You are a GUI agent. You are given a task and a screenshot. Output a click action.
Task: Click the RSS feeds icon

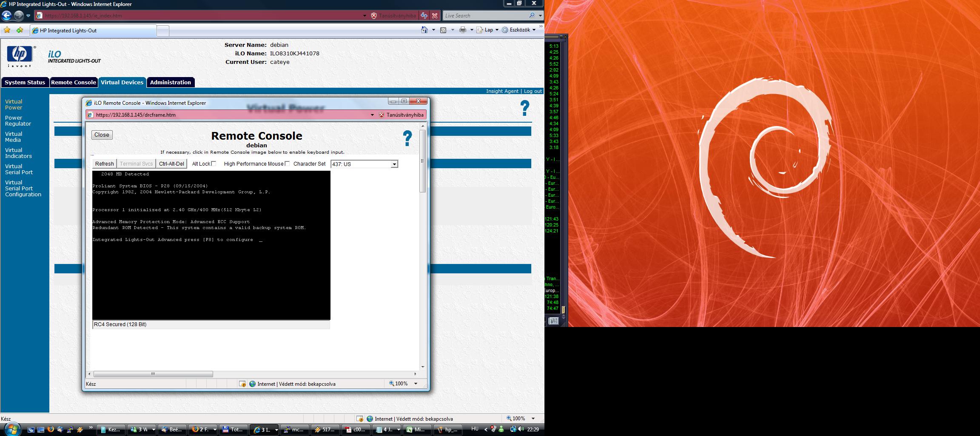[443, 30]
